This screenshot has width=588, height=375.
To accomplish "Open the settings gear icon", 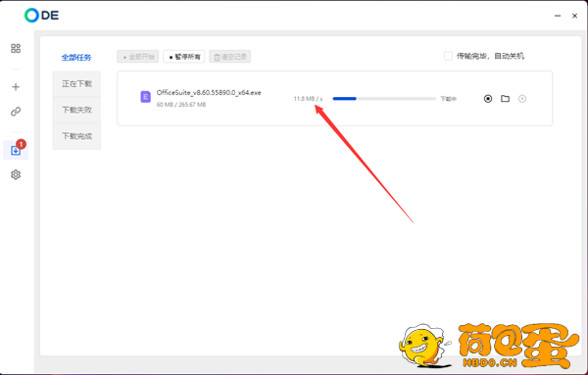I will 16,174.
